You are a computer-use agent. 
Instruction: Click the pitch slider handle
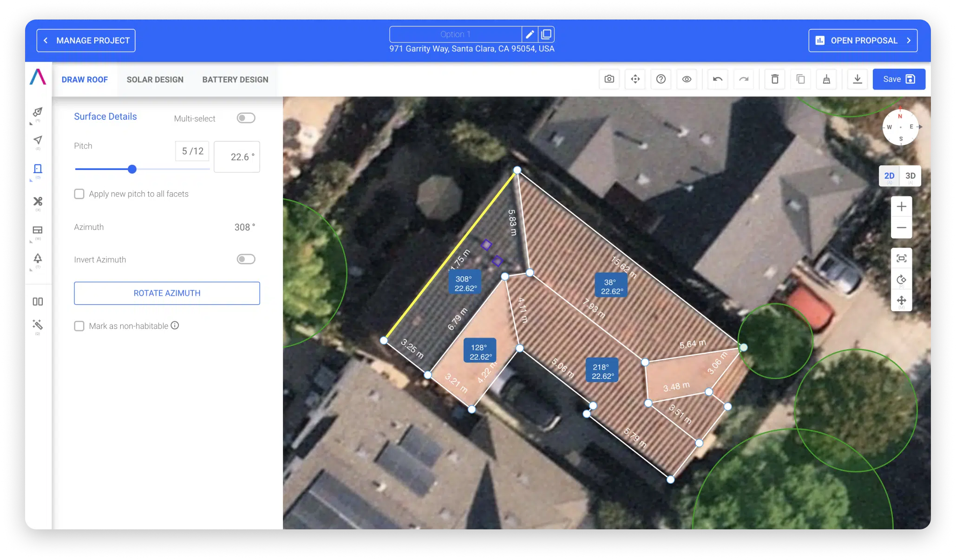pos(132,169)
